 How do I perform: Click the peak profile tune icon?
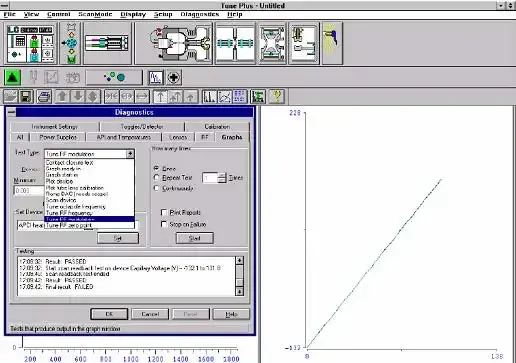pyautogui.click(x=156, y=77)
